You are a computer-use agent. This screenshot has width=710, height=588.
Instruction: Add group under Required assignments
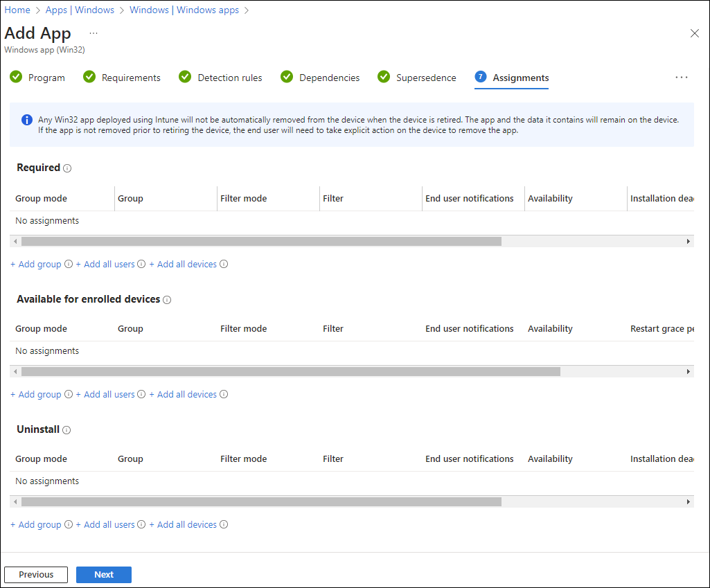36,264
